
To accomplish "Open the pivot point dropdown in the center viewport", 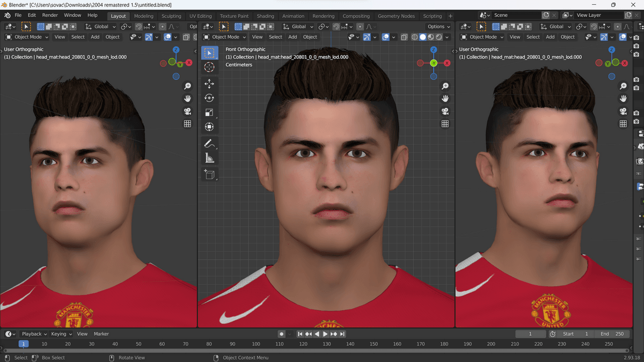I will 324,26.
